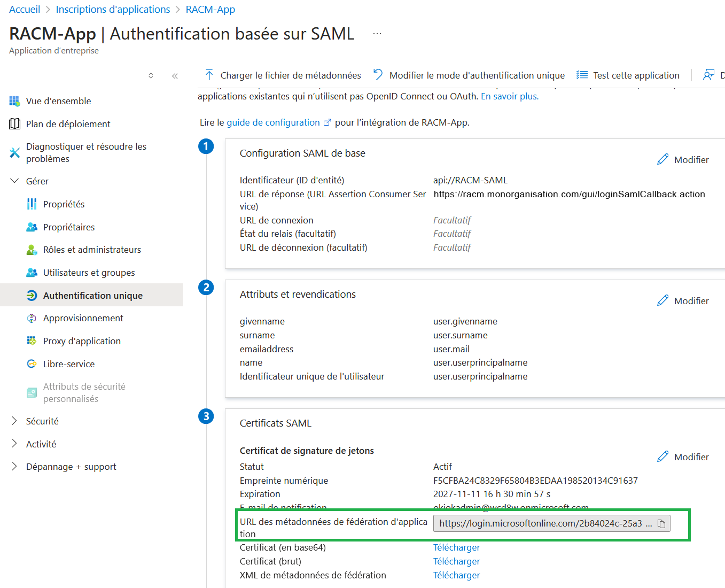Screen dimensions: 725x588
Task: Click the upload arrow icon for metadata file
Action: pyautogui.click(x=209, y=75)
